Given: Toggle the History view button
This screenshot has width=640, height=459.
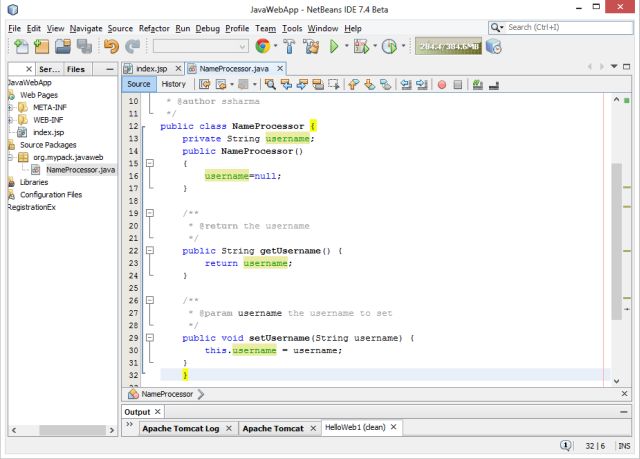Looking at the screenshot, I should click(x=173, y=84).
